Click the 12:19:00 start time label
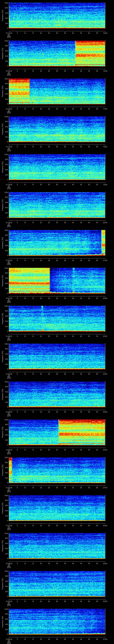Image resolution: width=114 pixels, height=644 pixels. point(9,223)
